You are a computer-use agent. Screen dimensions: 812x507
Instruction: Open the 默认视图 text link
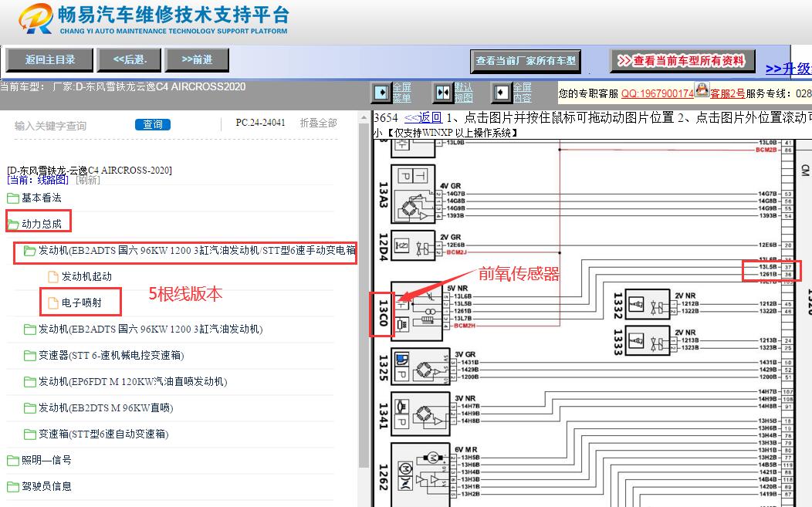(x=463, y=93)
